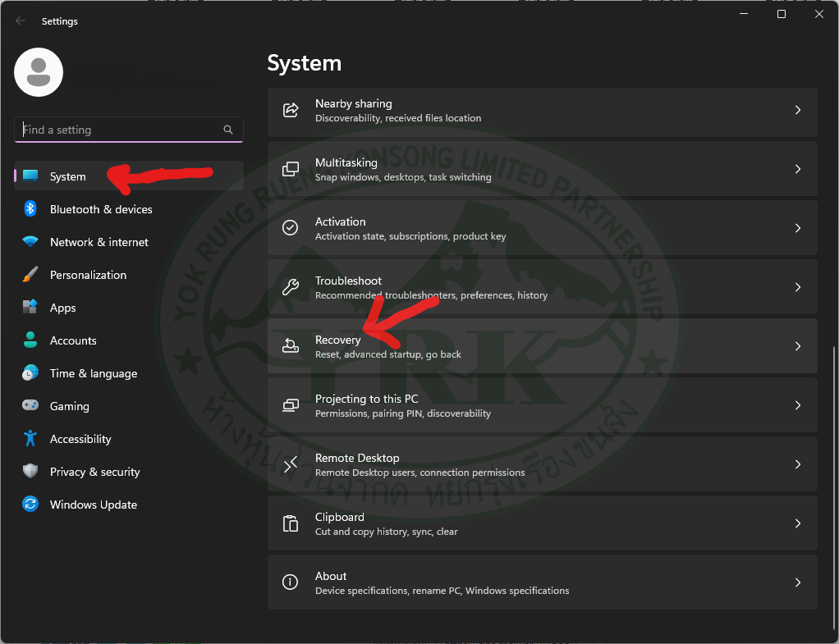Open the About device page
The height and width of the screenshot is (644, 839).
(x=543, y=582)
